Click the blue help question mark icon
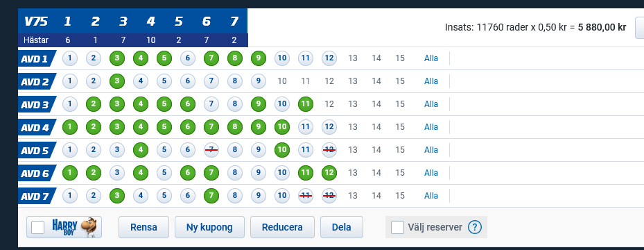 point(475,227)
